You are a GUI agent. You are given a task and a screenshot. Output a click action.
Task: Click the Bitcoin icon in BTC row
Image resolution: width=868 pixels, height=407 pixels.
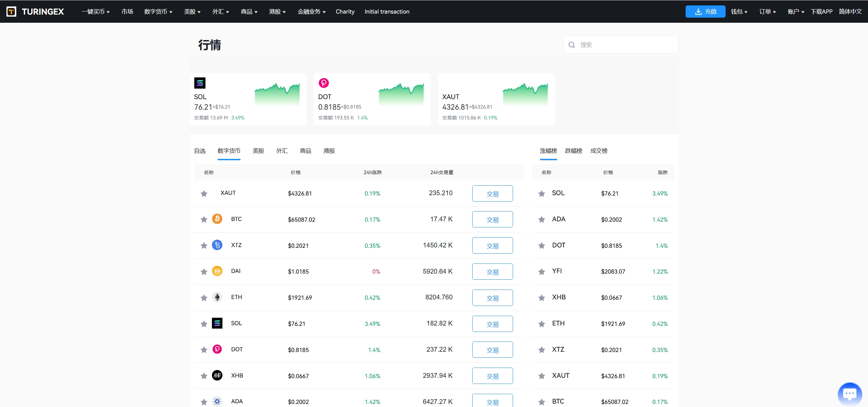click(217, 219)
